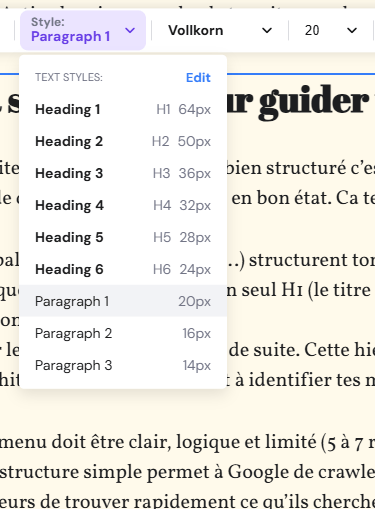This screenshot has width=375, height=509.
Task: Choose Heading 5 text style
Action: (x=123, y=237)
